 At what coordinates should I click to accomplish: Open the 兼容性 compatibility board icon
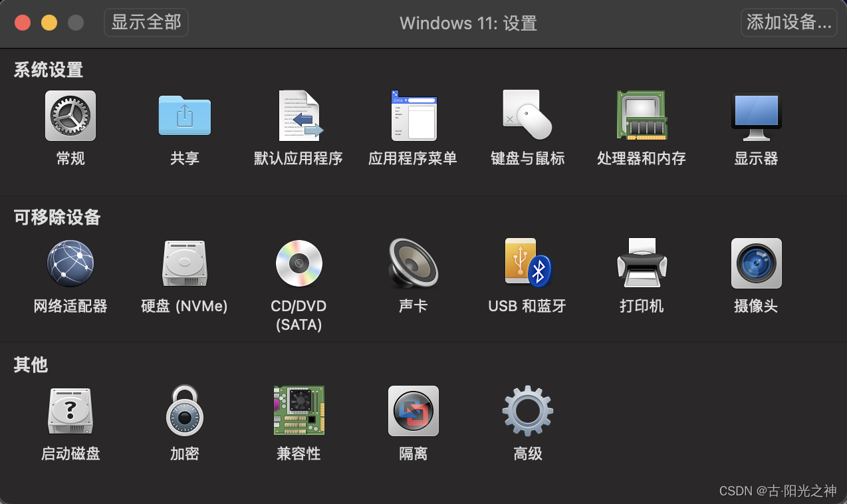[x=299, y=411]
